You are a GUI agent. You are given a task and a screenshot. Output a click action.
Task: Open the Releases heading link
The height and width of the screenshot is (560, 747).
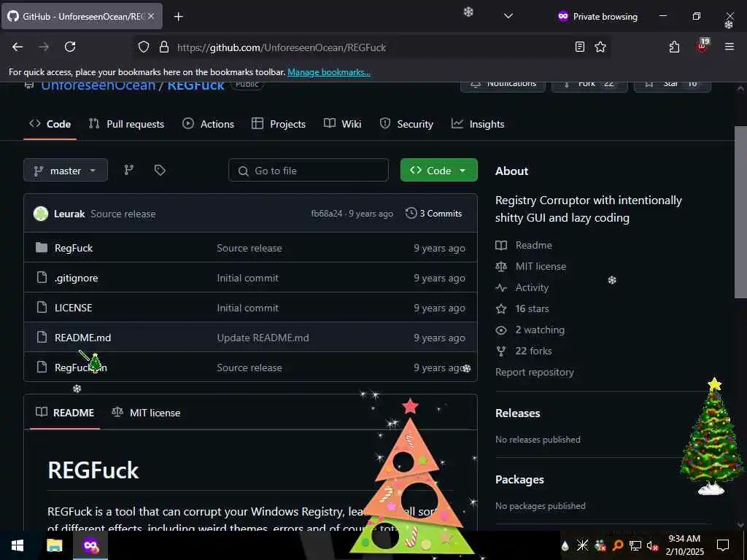click(x=518, y=413)
